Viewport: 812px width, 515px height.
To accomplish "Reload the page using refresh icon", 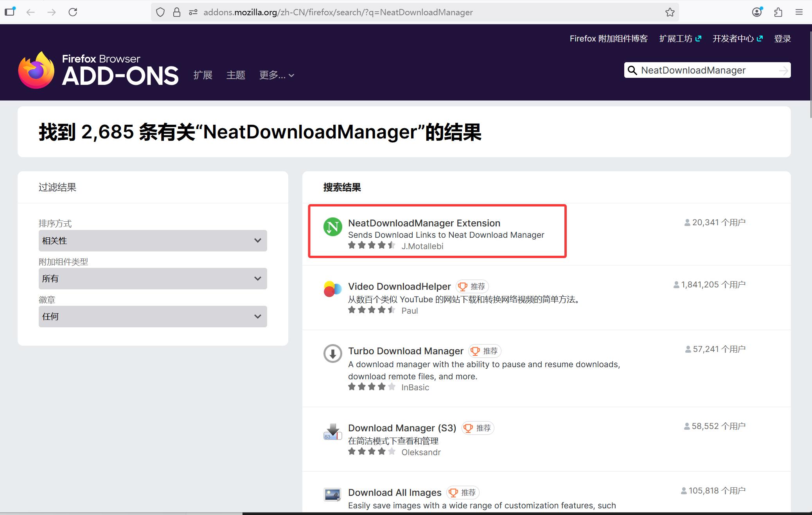I will (73, 12).
